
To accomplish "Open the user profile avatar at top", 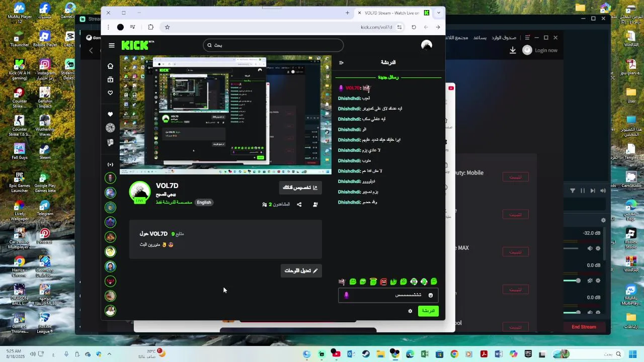I will pos(427,45).
